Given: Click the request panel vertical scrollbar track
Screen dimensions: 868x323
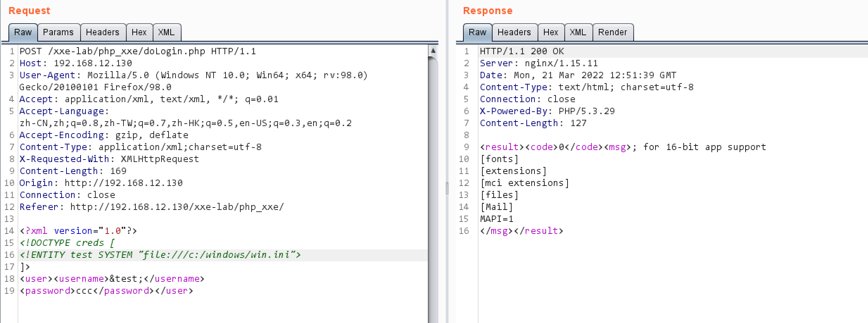Looking at the screenshot, I should 433,190.
